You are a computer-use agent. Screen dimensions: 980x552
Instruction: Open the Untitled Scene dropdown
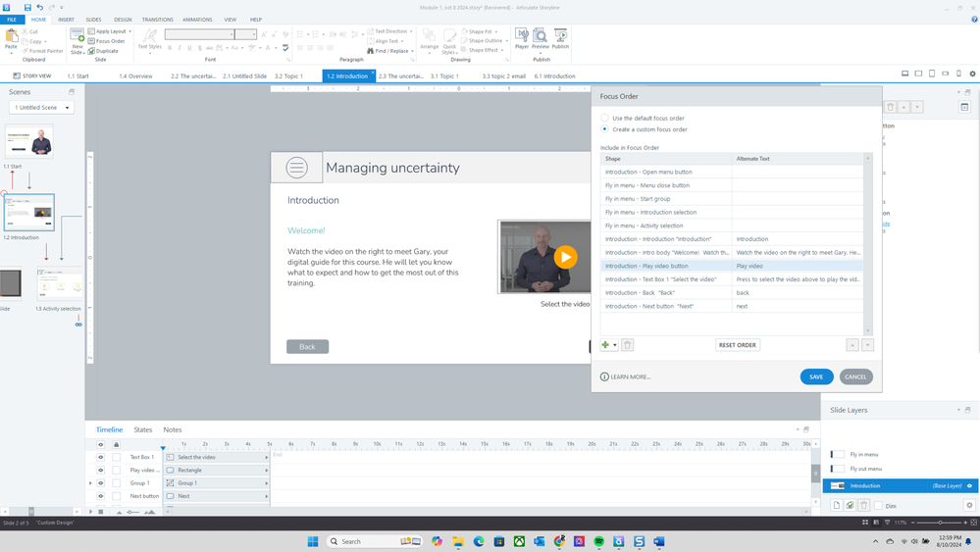pyautogui.click(x=41, y=107)
